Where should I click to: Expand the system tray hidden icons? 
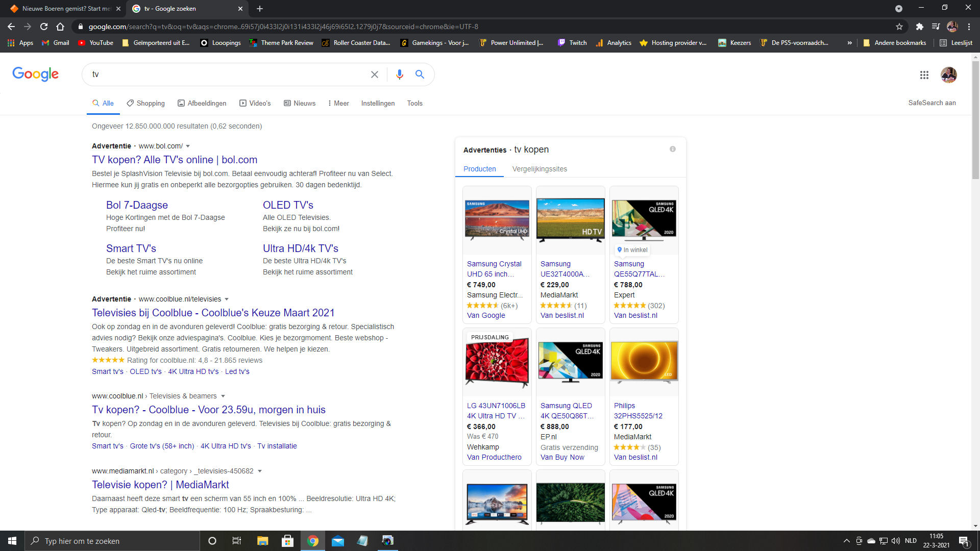click(846, 541)
